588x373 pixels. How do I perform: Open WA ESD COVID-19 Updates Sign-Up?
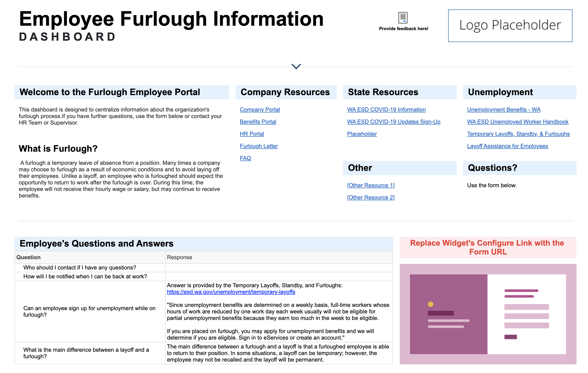pyautogui.click(x=394, y=122)
